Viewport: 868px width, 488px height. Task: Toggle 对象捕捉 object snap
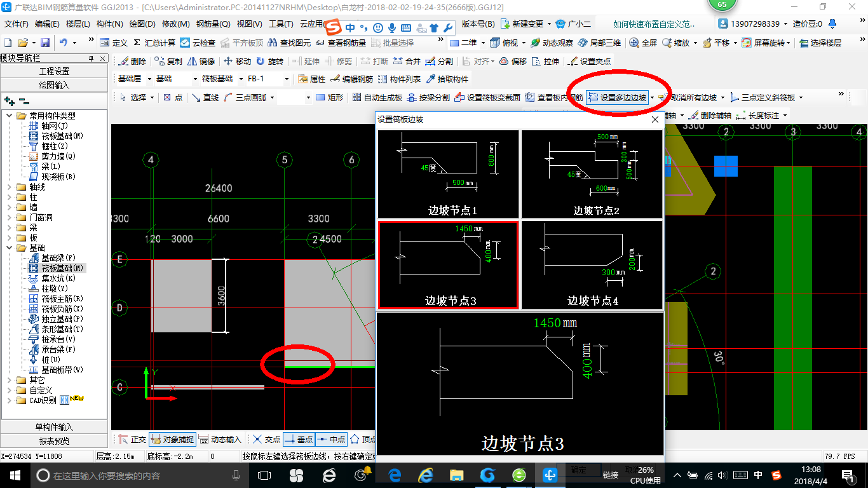coord(172,439)
